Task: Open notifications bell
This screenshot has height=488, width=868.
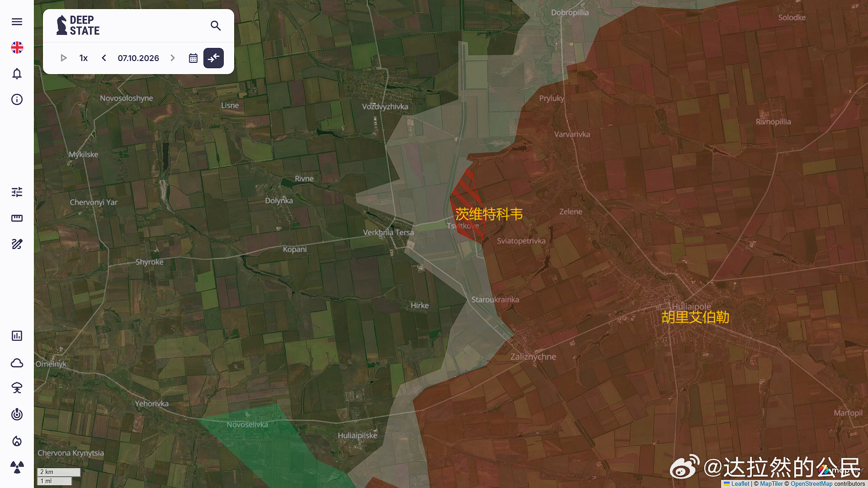Action: pos(17,74)
